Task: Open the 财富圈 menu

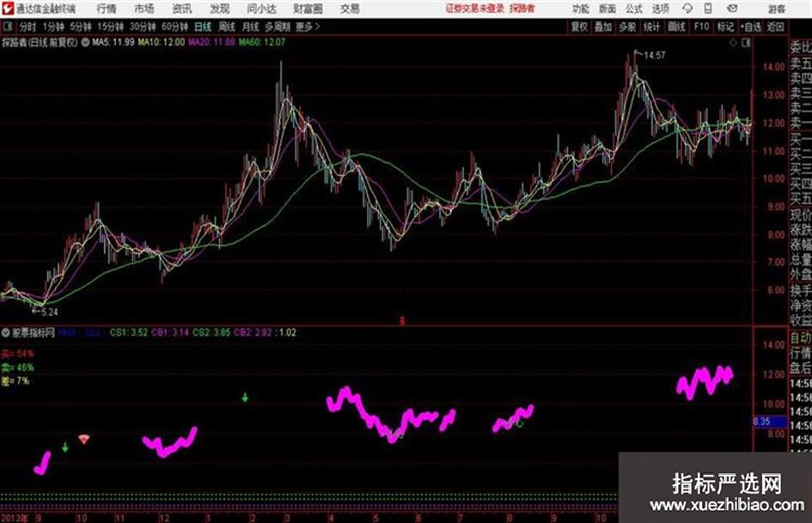Action: [308, 9]
